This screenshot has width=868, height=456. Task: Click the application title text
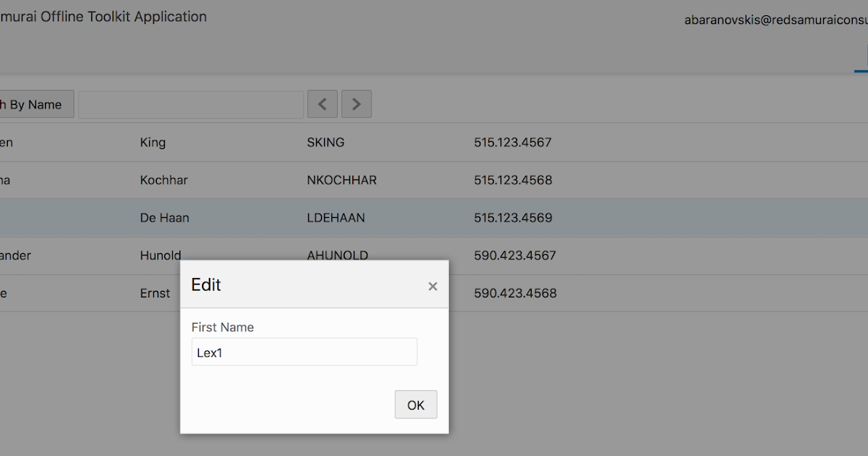(x=101, y=16)
